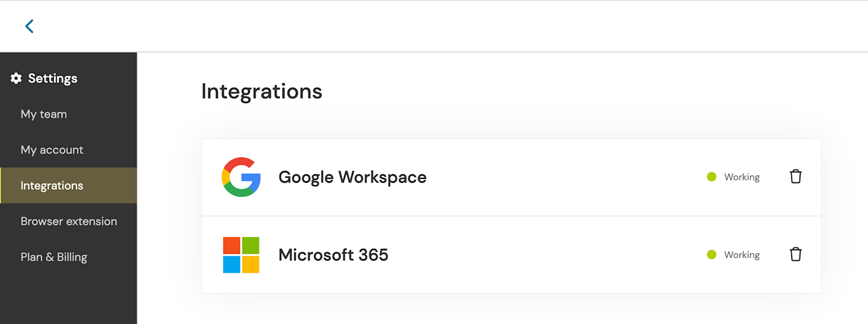Click the back arrow chevron
The image size is (868, 324).
tap(29, 26)
